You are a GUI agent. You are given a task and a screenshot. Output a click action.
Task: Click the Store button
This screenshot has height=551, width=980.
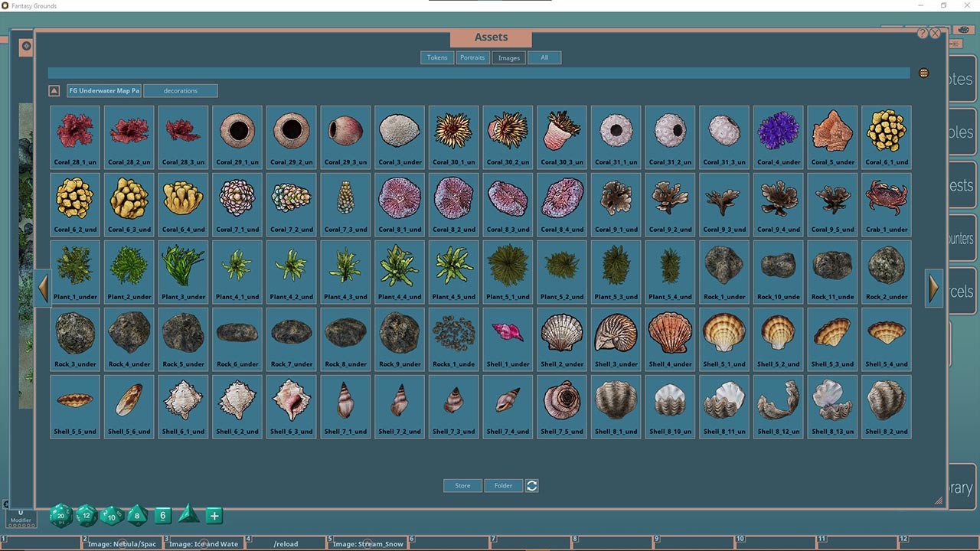[462, 485]
